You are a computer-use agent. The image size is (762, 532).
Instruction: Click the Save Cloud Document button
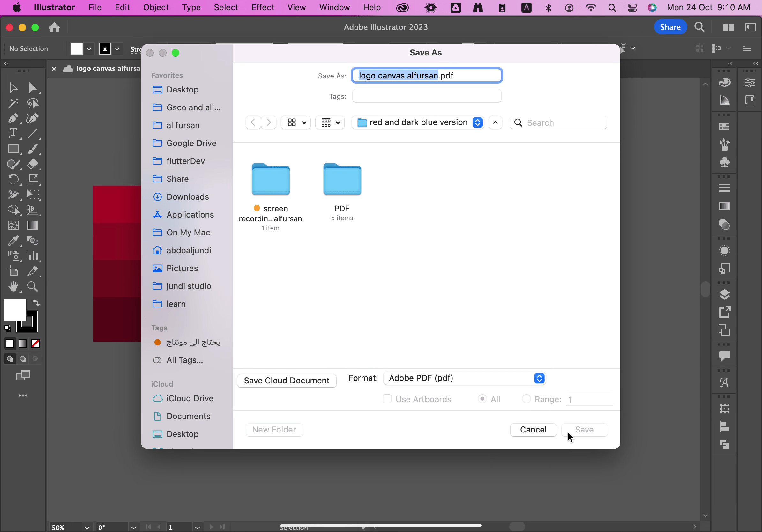coord(287,381)
